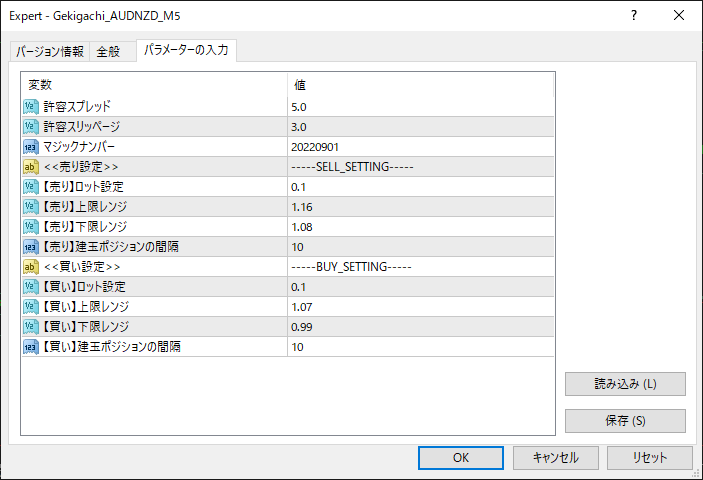
Task: Click the 【売り】ロット設定 row icon
Action: coord(31,186)
